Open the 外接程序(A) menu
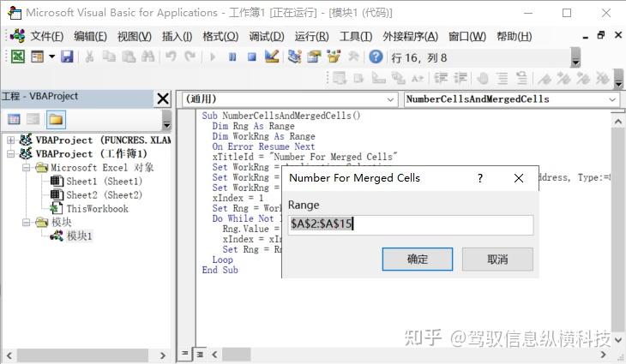Image resolution: width=626 pixels, height=364 pixels. pos(411,37)
